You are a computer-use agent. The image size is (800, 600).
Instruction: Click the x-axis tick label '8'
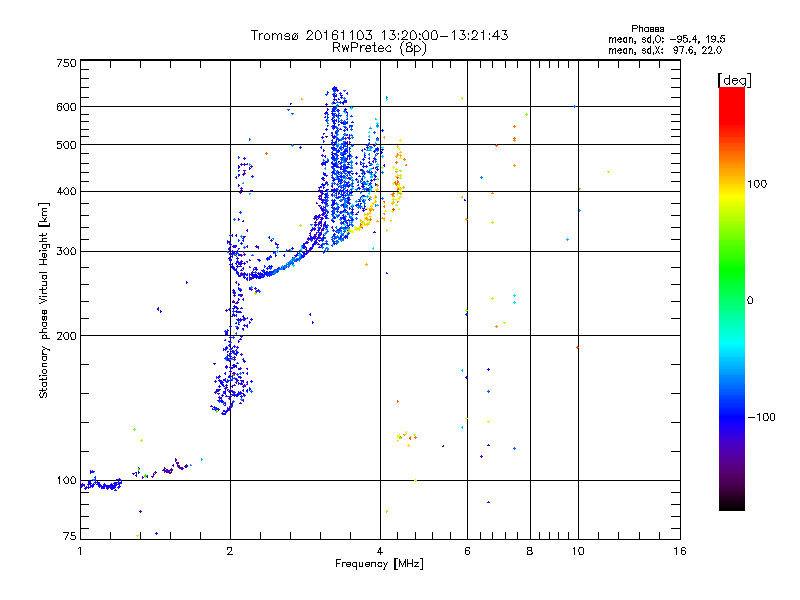pyautogui.click(x=530, y=551)
